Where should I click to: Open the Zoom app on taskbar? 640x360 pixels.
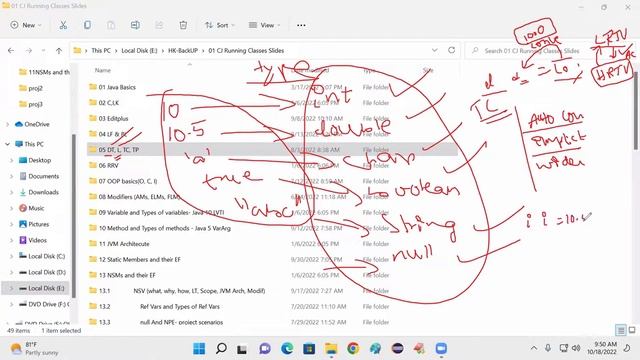[x=441, y=349]
